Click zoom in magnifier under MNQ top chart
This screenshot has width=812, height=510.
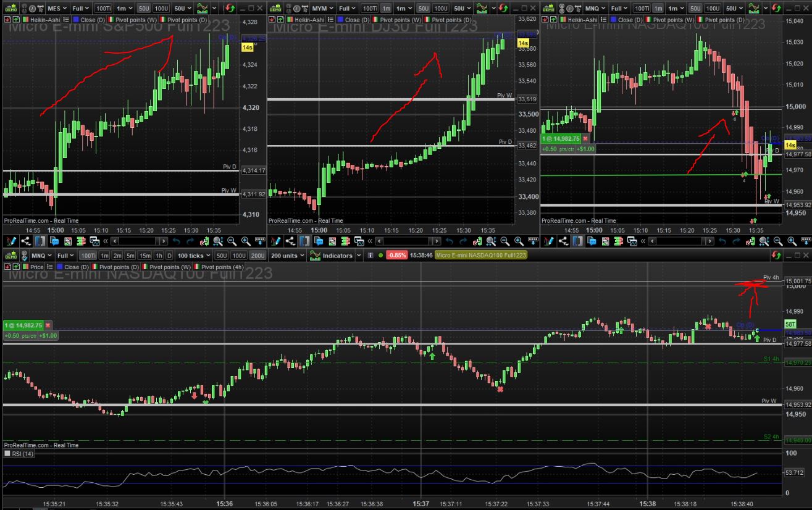point(792,241)
